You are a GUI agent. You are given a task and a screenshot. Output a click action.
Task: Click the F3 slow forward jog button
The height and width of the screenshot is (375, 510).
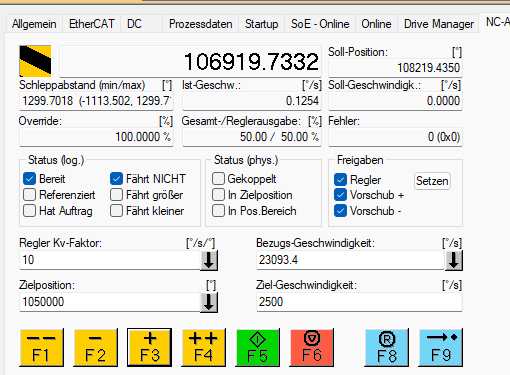coord(150,347)
